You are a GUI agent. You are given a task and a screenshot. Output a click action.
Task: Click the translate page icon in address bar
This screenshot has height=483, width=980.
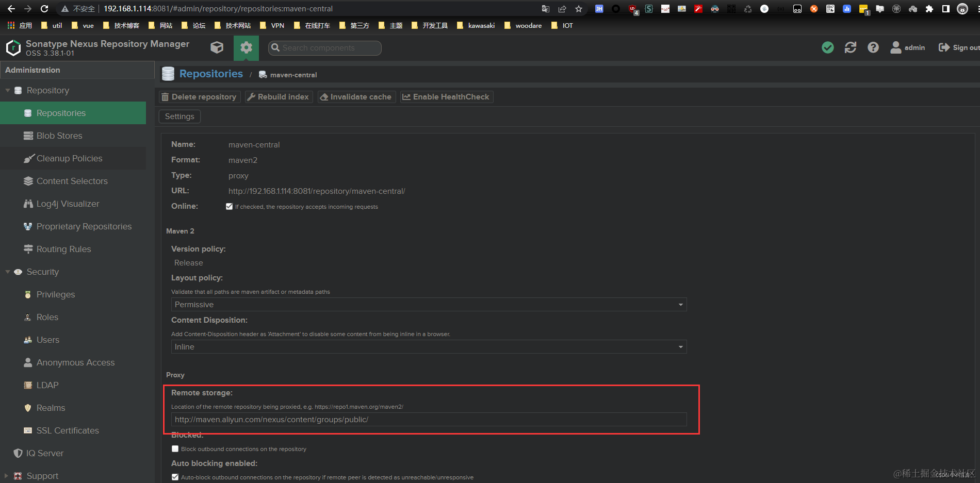(546, 9)
